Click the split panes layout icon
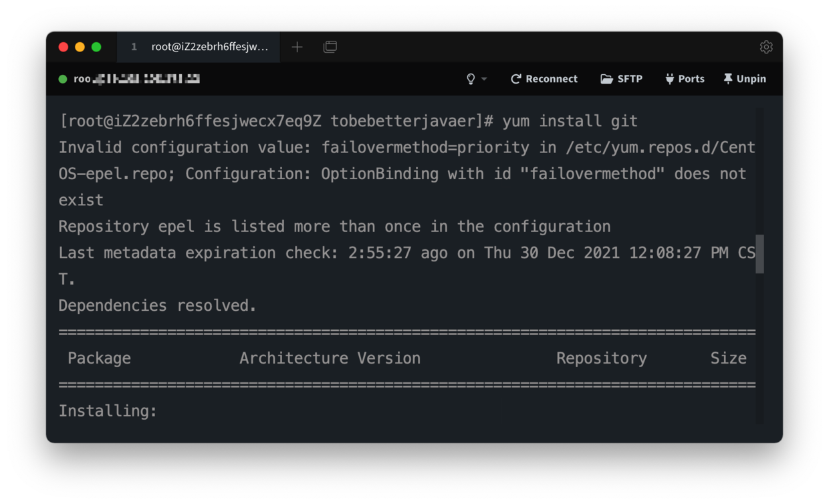The height and width of the screenshot is (504, 829). coord(330,47)
